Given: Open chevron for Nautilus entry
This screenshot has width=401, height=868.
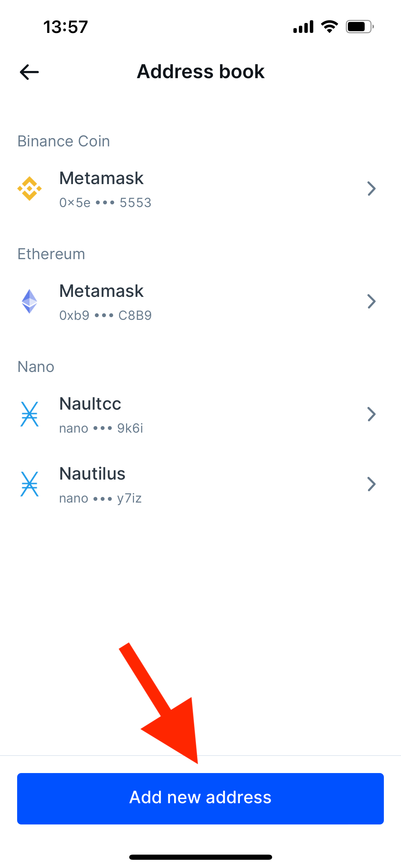Looking at the screenshot, I should pyautogui.click(x=372, y=484).
